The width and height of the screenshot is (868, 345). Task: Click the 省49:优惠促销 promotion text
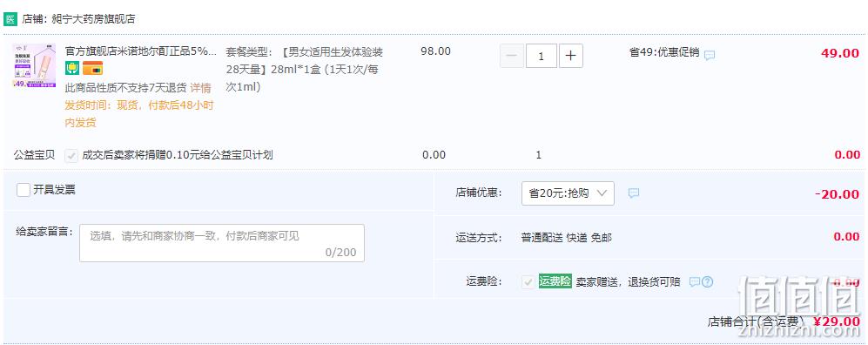664,52
